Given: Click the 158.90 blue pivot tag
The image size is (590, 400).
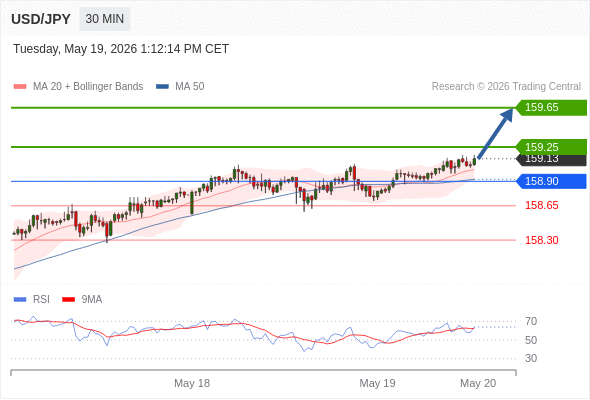Looking at the screenshot, I should coord(551,181).
